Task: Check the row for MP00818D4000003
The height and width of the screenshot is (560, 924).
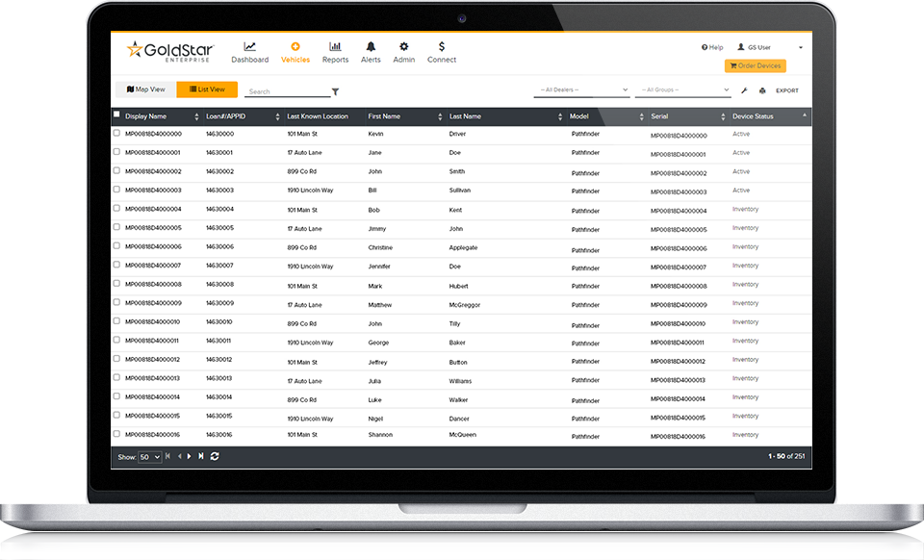Action: point(116,190)
